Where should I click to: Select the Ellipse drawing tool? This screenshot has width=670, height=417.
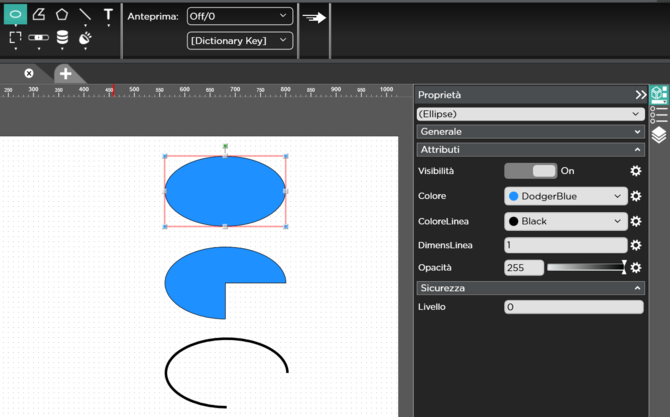(x=16, y=15)
